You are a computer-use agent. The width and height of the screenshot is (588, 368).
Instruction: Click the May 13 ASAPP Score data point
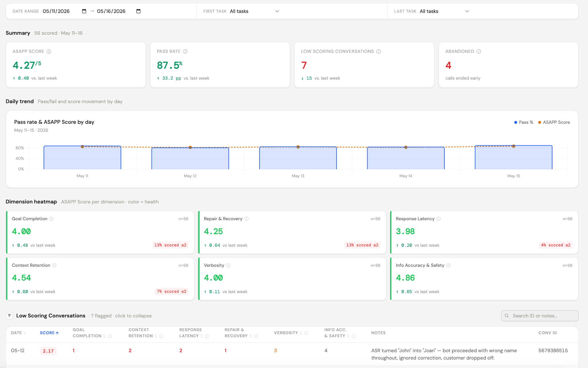(x=298, y=147)
